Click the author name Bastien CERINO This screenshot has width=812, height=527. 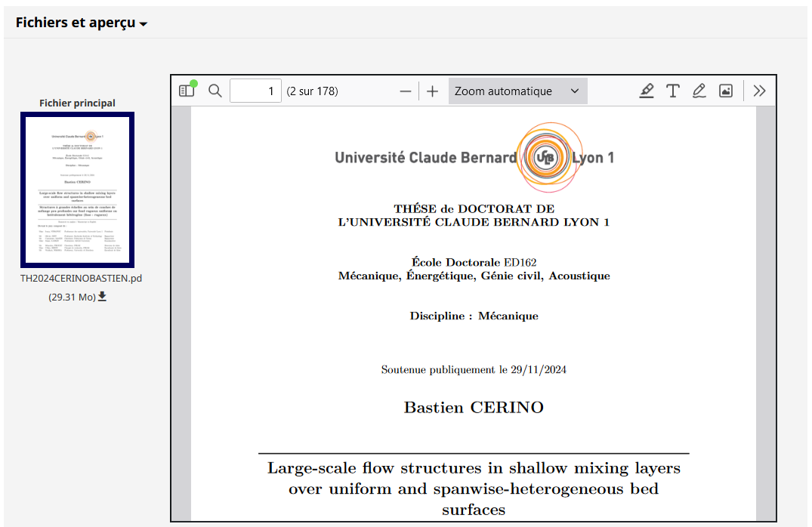474,408
